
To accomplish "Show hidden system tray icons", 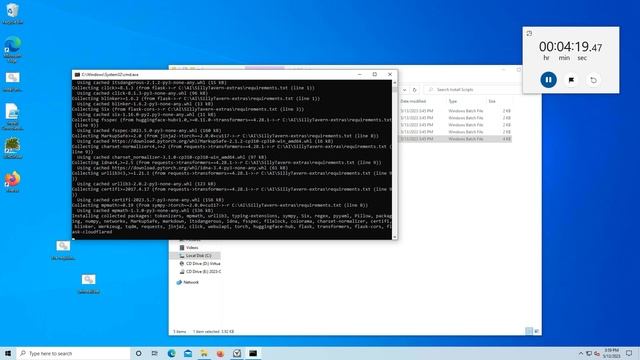I will [581, 353].
